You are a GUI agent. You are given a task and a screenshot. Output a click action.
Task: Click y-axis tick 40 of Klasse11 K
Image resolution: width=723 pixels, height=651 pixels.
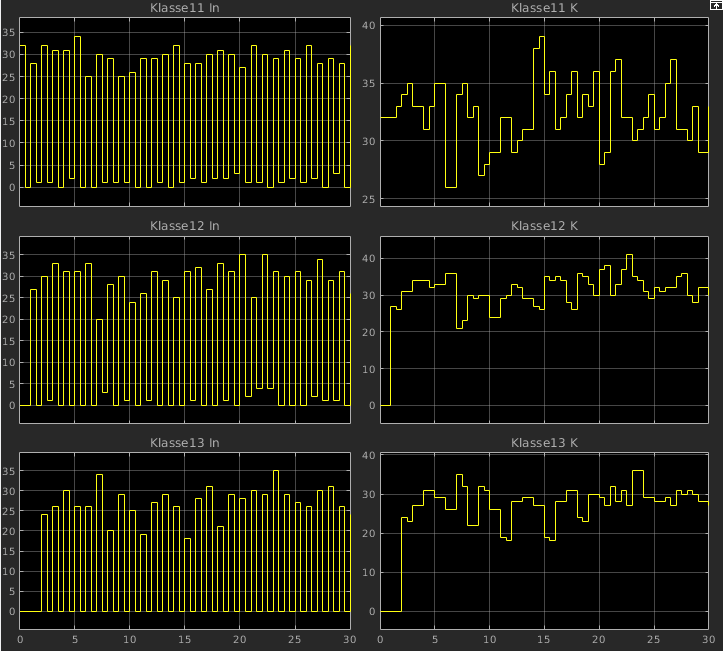point(366,25)
